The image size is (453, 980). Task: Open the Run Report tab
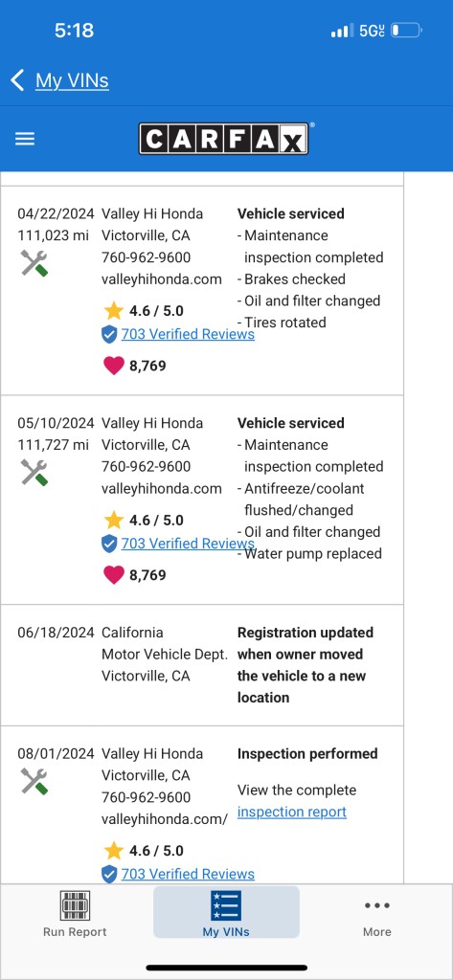[x=75, y=914]
